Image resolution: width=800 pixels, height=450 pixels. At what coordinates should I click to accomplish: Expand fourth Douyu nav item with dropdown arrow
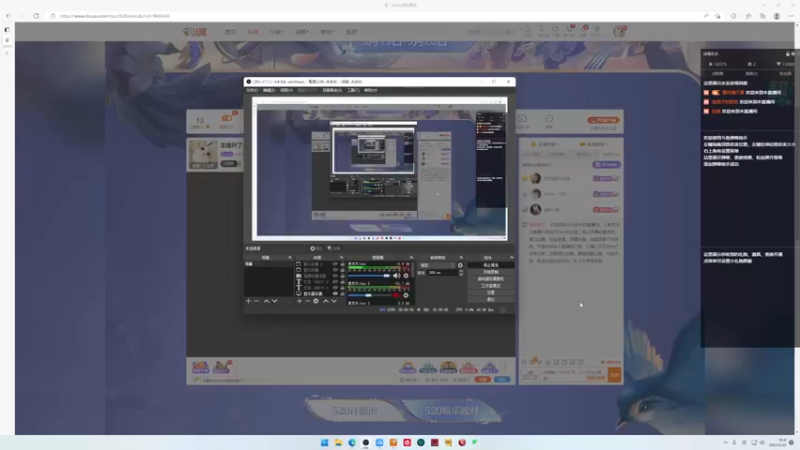(x=302, y=32)
